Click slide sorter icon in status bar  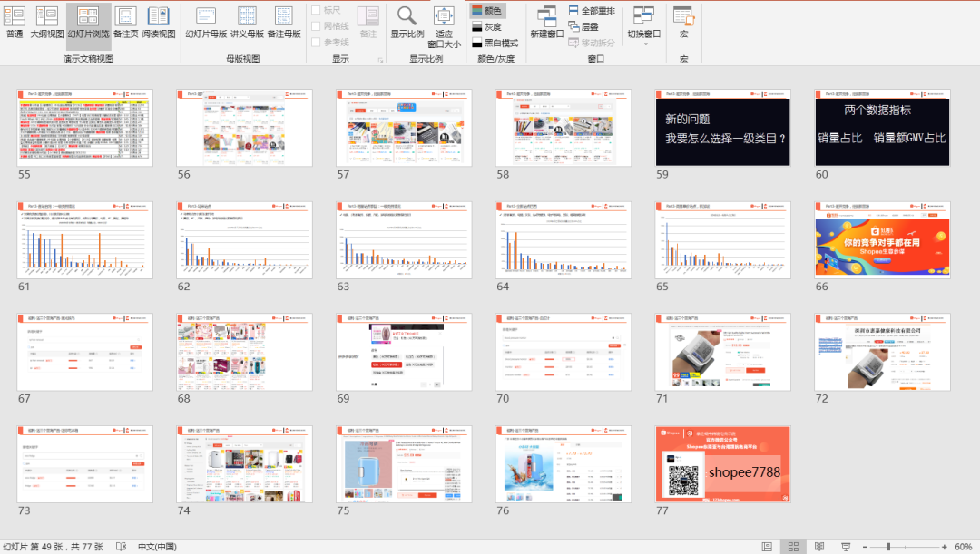click(793, 547)
